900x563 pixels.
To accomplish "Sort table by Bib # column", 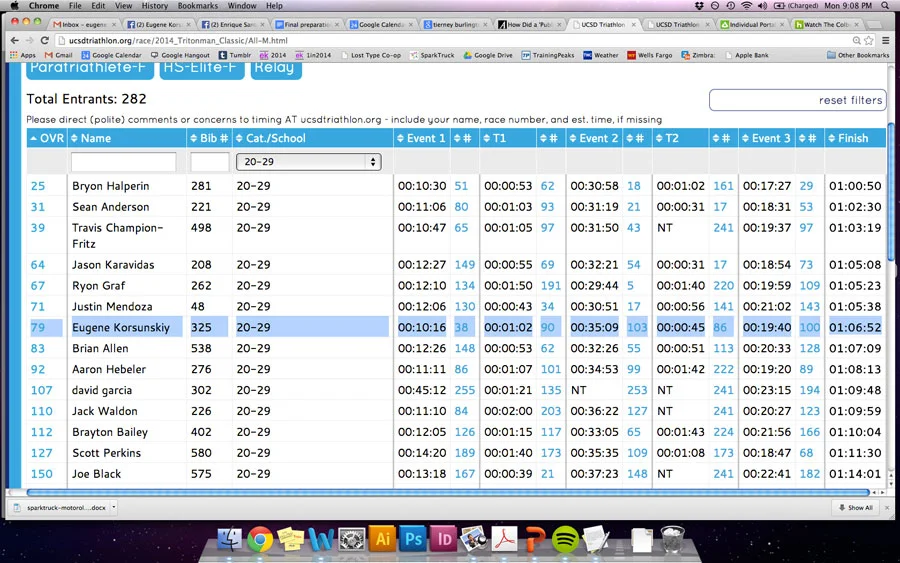I will [x=209, y=138].
